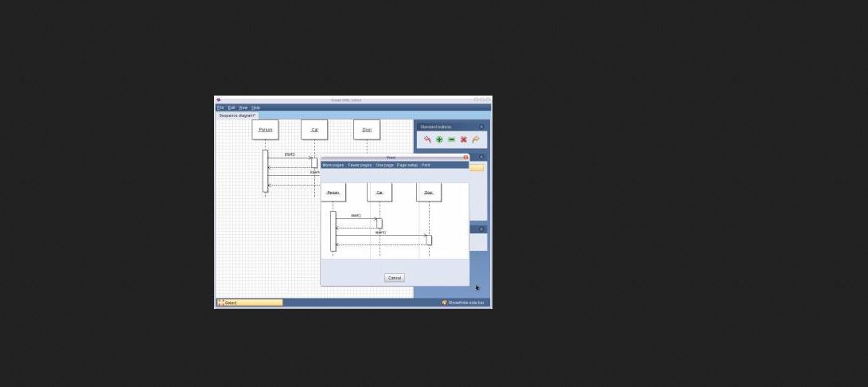This screenshot has height=387, width=868.
Task: Click the undo arrow in Standard buttons
Action: pos(427,139)
